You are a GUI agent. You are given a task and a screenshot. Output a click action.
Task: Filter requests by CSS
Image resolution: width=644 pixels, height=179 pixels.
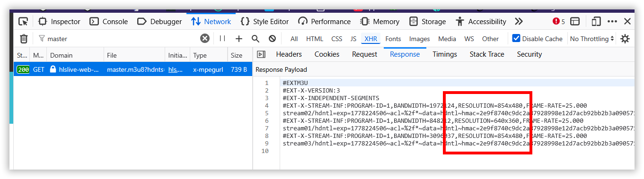coord(336,39)
